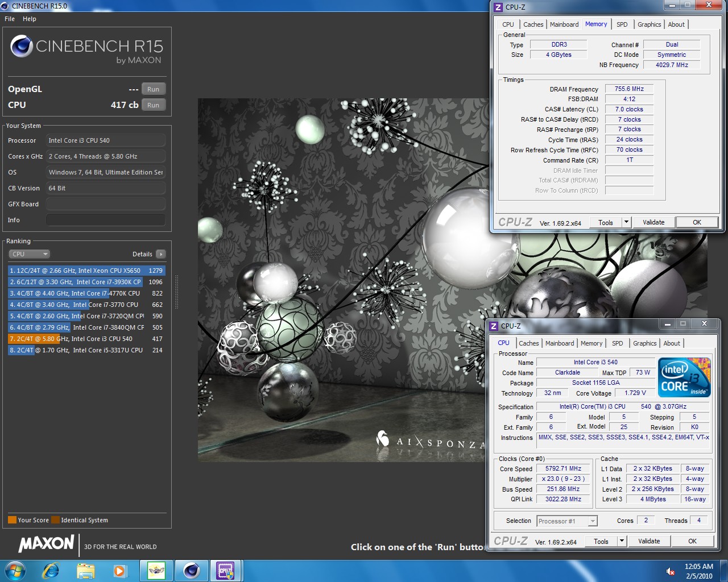Open the CPU ranking type dropdown
This screenshot has width=728, height=582.
click(x=29, y=254)
